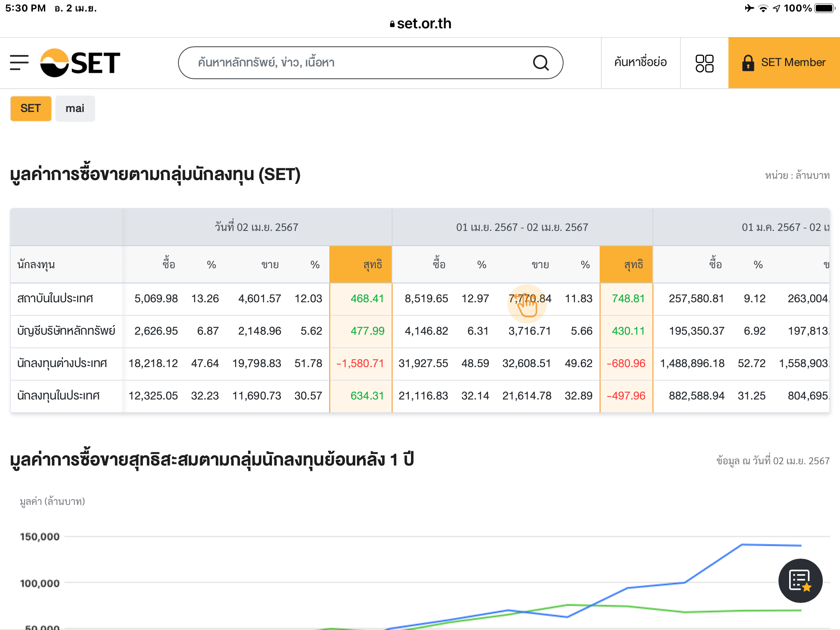The height and width of the screenshot is (630, 840).
Task: Open the four-square apps grid icon
Action: 704,63
